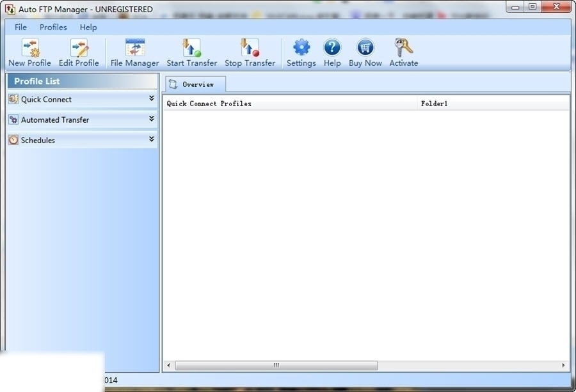Click the Buy Now shopping cart icon
576x392 pixels.
[x=365, y=48]
